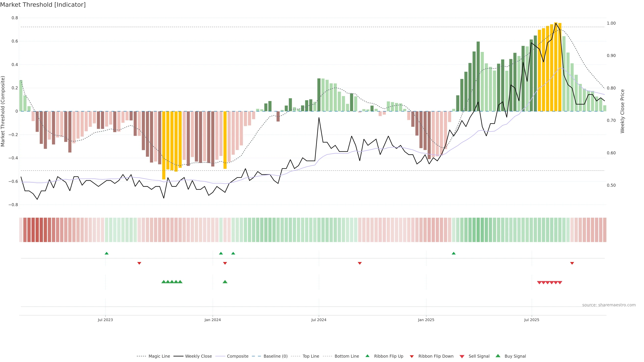
Task: Click the Buy Signal legend icon
Action: (x=498, y=356)
